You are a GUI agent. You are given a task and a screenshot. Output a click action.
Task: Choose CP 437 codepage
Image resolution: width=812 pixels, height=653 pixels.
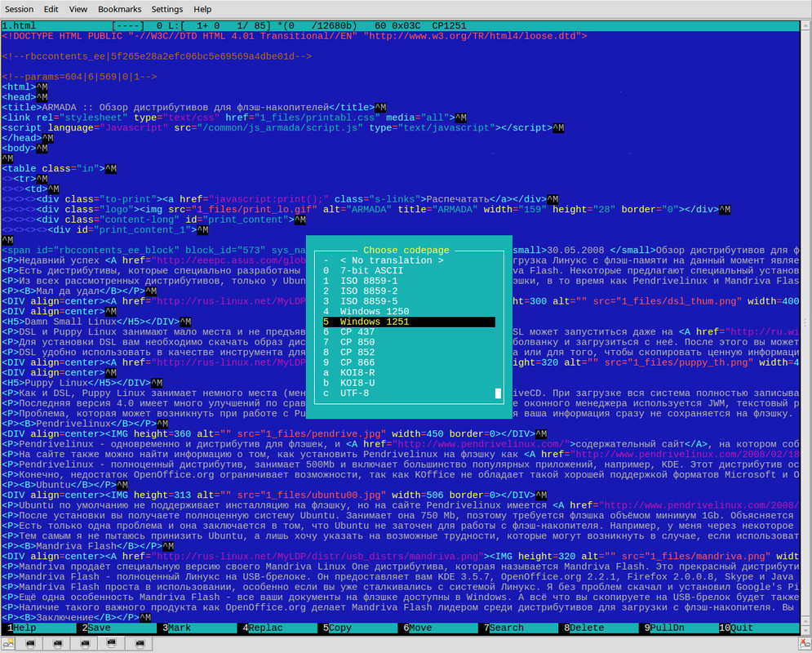pos(409,332)
